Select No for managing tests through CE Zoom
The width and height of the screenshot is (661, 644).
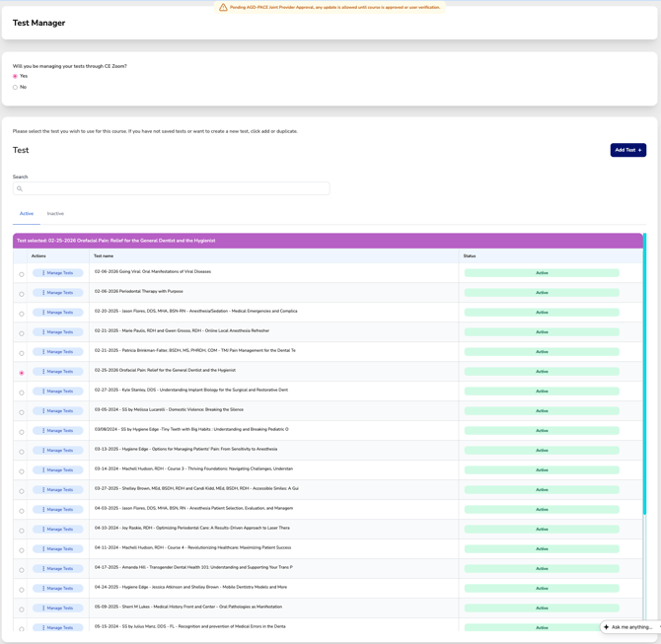click(15, 88)
